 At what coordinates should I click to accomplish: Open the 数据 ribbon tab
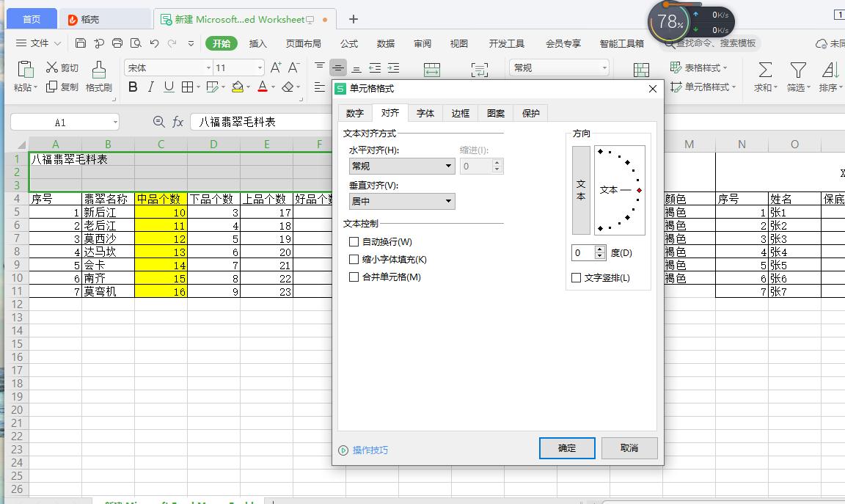[386, 43]
